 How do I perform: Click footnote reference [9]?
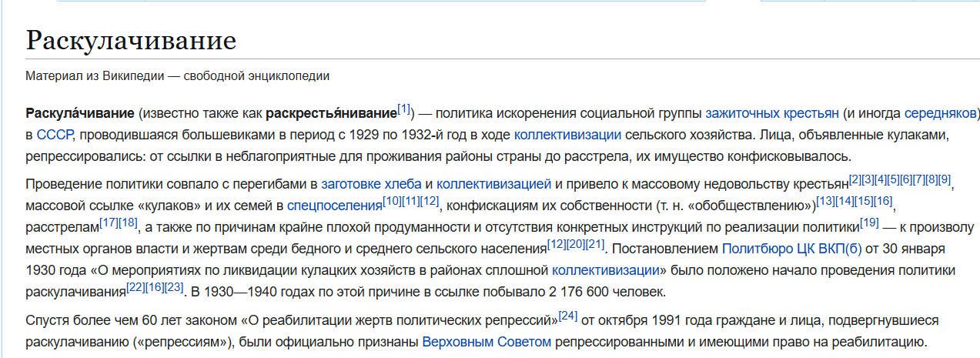[x=945, y=179]
